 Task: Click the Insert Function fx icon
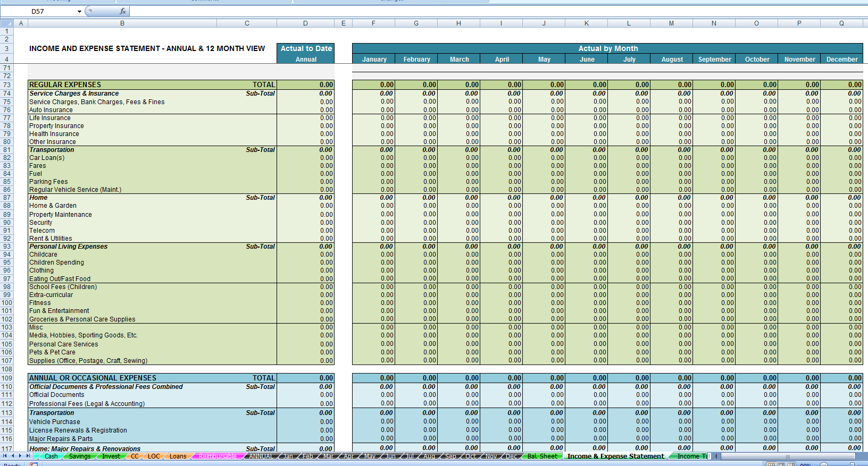pos(123,11)
